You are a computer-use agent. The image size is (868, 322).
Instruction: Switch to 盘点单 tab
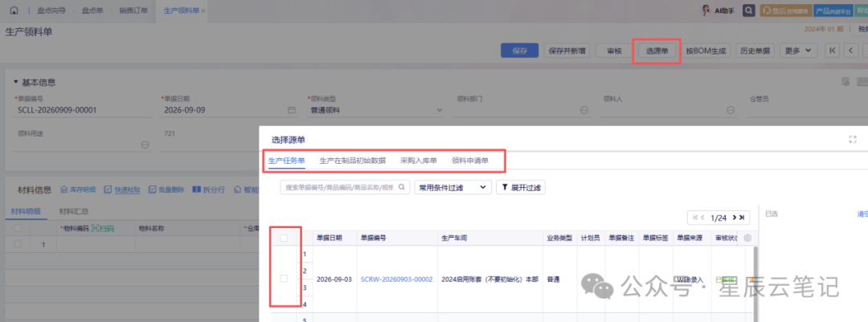click(x=92, y=11)
